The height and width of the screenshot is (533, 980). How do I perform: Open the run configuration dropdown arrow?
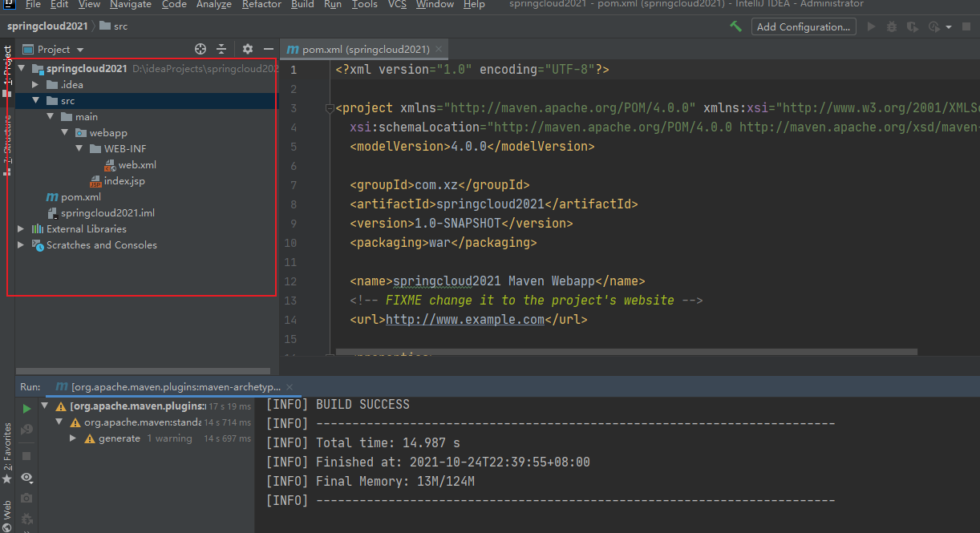tap(949, 27)
